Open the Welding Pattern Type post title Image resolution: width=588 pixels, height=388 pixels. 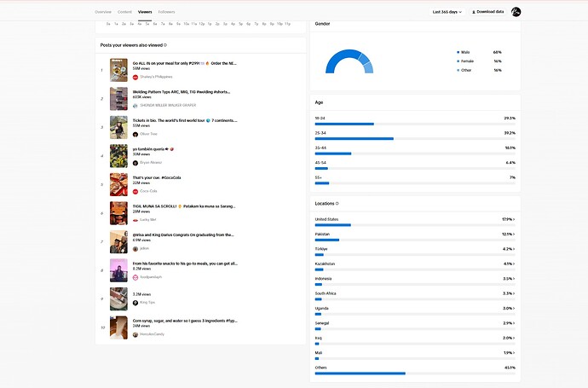point(182,92)
